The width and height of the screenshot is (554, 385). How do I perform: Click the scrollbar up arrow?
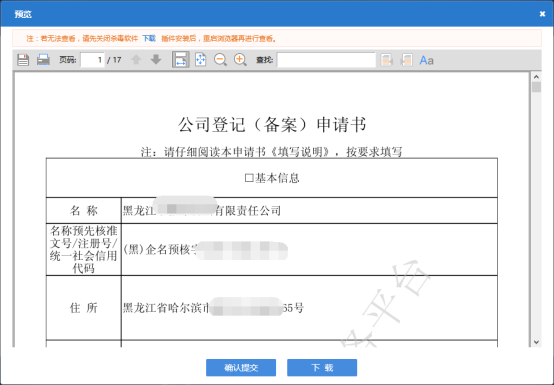tap(536, 77)
